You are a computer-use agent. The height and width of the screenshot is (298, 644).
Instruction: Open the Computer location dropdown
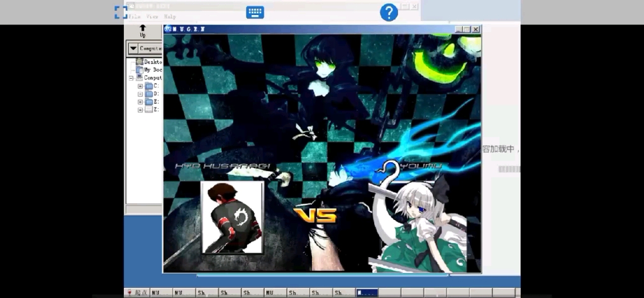pyautogui.click(x=133, y=48)
